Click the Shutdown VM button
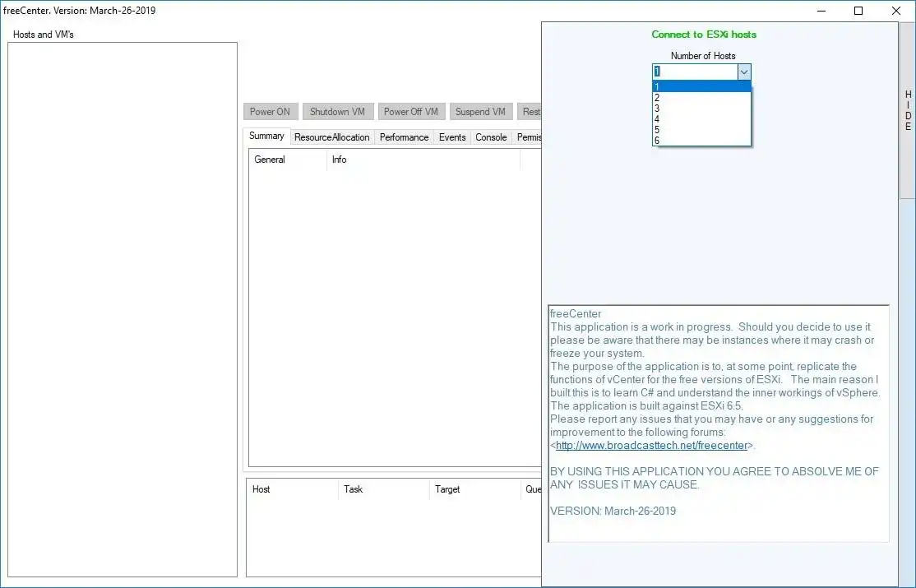This screenshot has width=916, height=588. pos(337,112)
